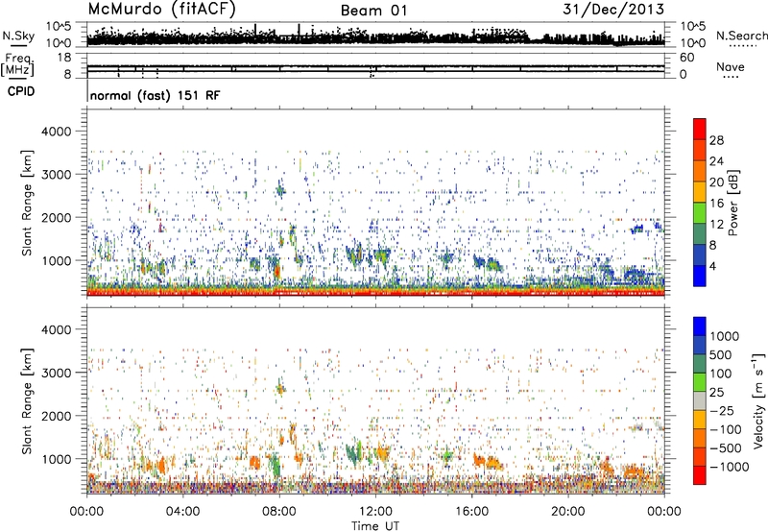Pick the bright blue bottom segment of the Power colorbar
768x532 pixels.
700,276
